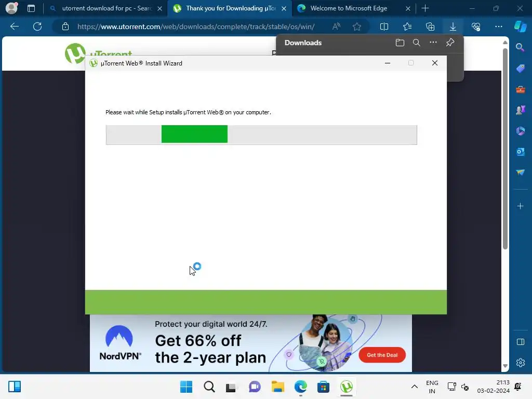
Task: Close the utorrent download search tab
Action: tap(160, 8)
